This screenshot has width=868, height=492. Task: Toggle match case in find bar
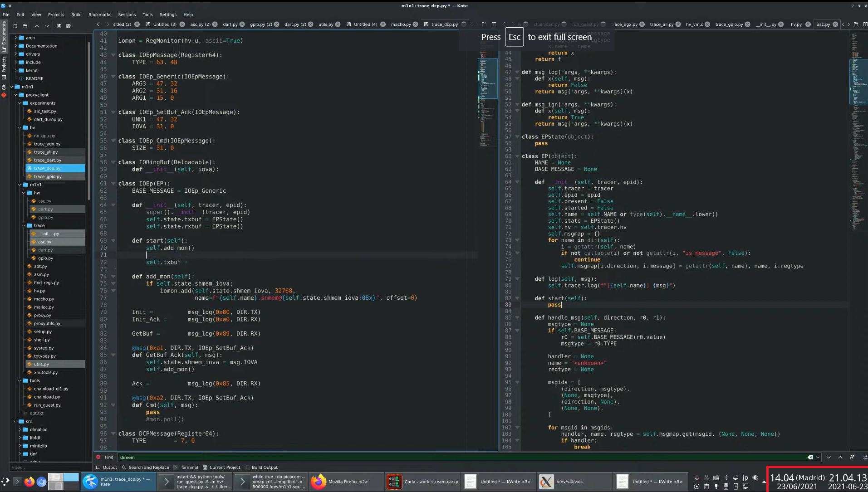click(x=852, y=457)
